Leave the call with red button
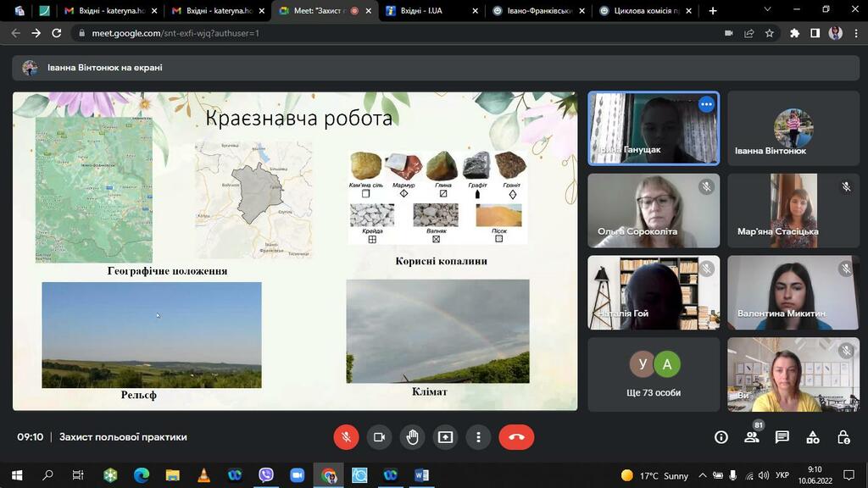This screenshot has width=868, height=488. coord(516,437)
